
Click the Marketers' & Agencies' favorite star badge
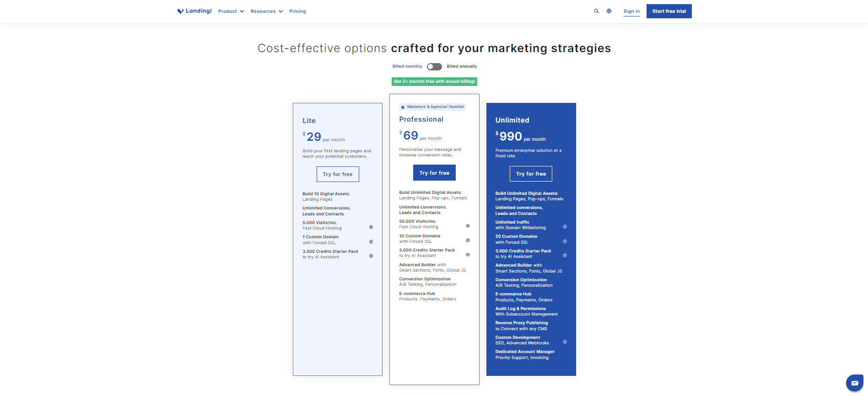[432, 107]
